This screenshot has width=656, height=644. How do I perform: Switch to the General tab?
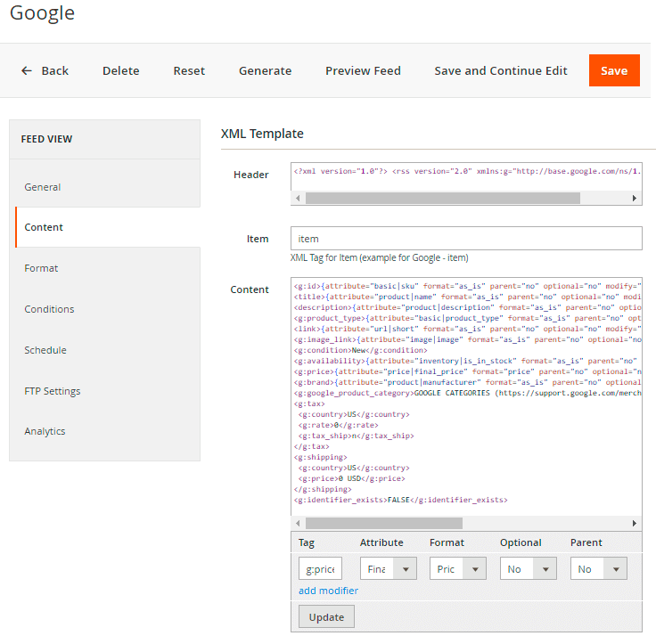(43, 187)
